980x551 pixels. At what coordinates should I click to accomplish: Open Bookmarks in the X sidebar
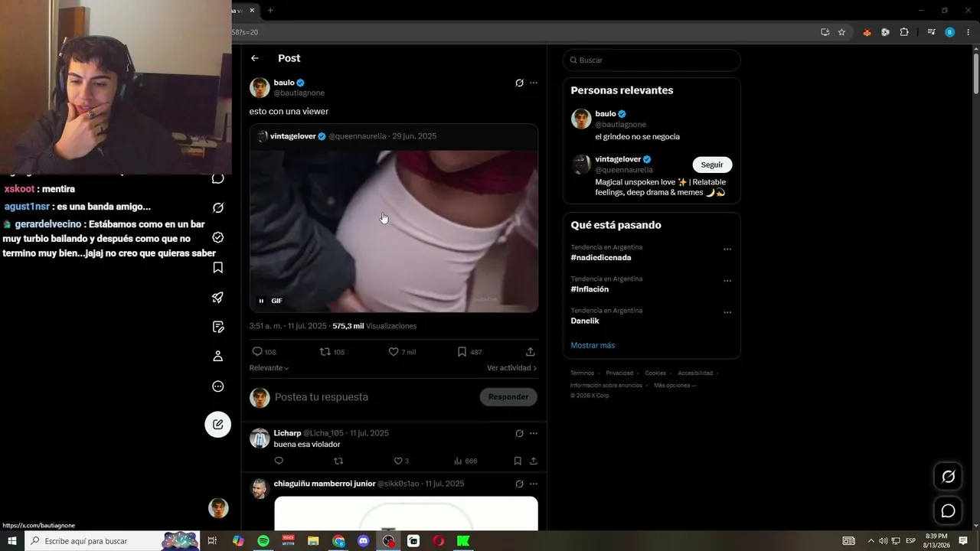[218, 267]
